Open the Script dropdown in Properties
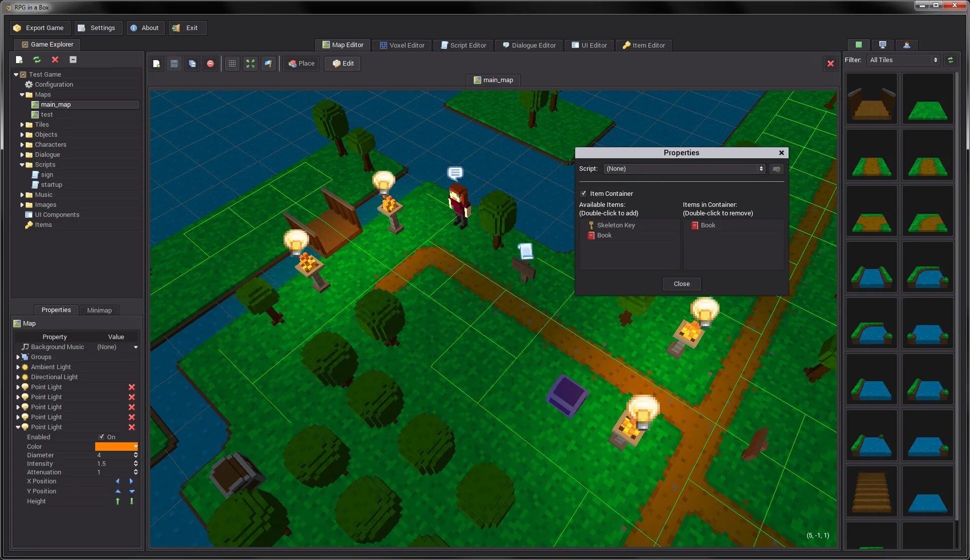This screenshot has height=560, width=970. (x=683, y=168)
